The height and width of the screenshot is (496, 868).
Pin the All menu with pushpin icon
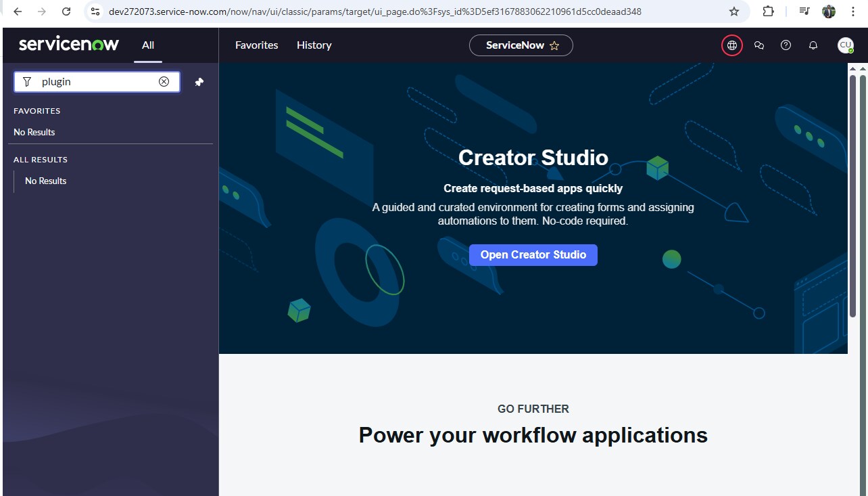pyautogui.click(x=199, y=82)
